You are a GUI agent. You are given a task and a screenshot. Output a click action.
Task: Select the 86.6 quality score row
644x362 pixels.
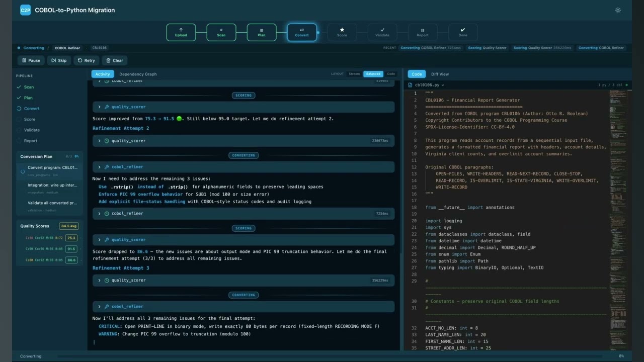tap(50, 260)
